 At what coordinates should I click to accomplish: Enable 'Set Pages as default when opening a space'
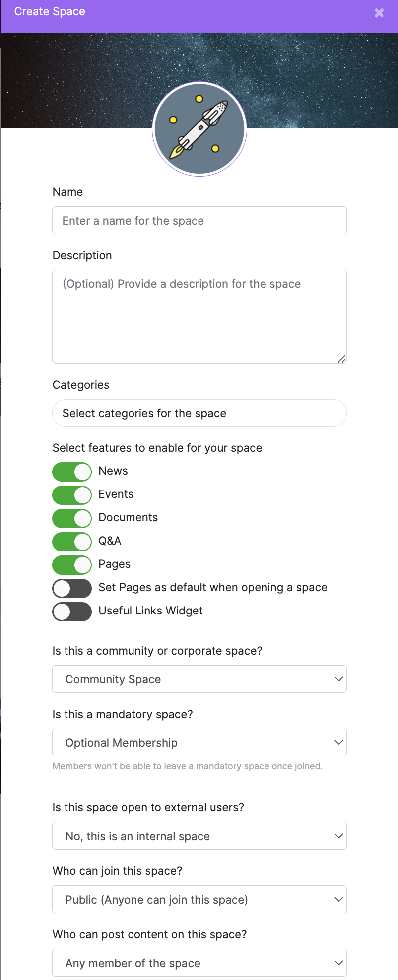click(x=71, y=588)
